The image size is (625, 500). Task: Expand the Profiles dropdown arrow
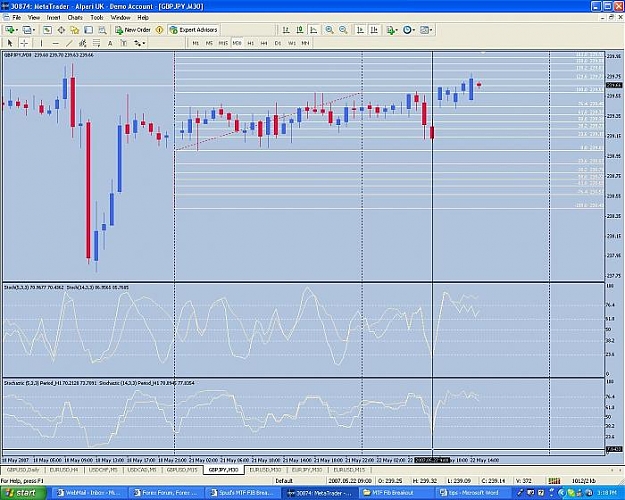pos(34,30)
